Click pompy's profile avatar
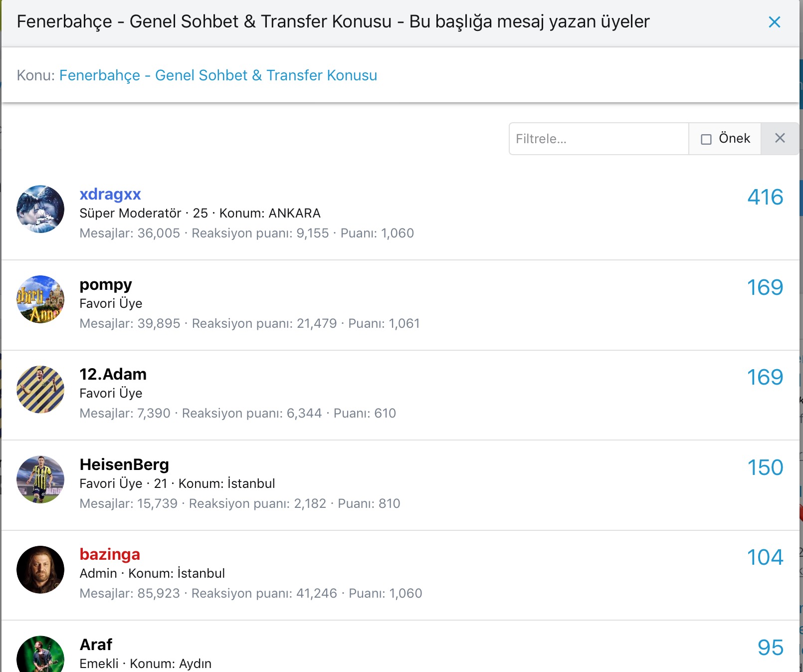This screenshot has height=672, width=803. [x=40, y=299]
